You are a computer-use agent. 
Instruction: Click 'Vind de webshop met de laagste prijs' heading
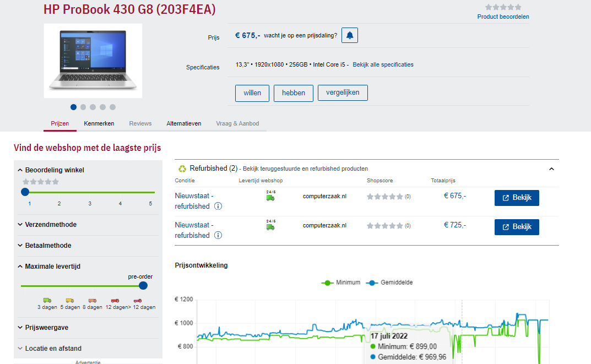coord(88,148)
